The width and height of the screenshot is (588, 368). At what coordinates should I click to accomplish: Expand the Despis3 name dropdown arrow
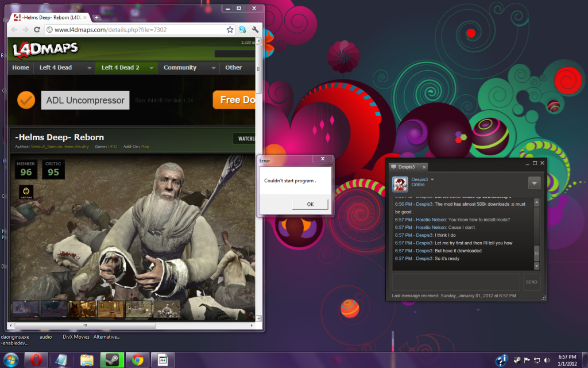[x=432, y=179]
